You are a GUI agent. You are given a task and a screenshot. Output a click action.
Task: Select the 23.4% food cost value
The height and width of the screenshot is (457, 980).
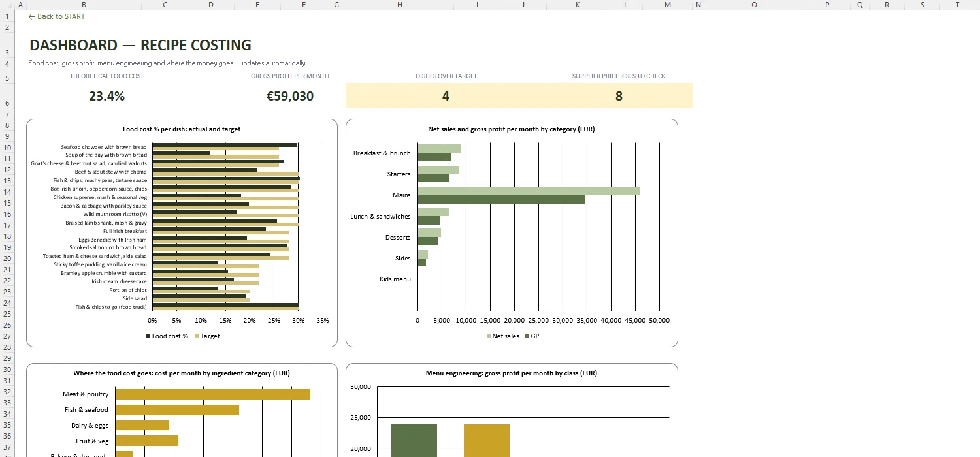tap(107, 96)
